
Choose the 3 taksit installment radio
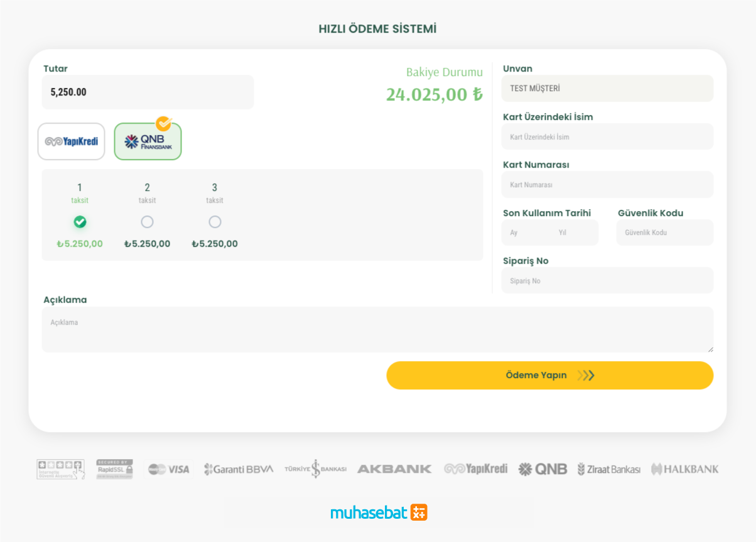click(x=215, y=222)
